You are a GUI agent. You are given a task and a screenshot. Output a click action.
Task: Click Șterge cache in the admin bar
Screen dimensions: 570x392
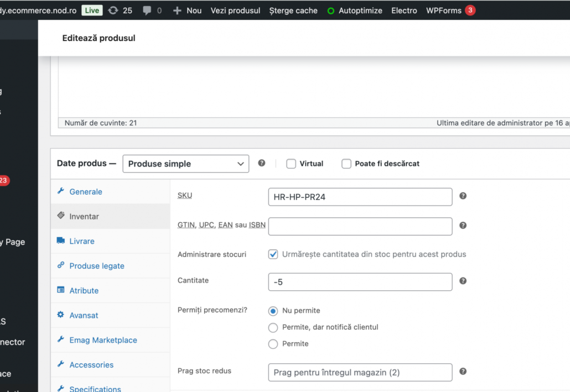coord(293,11)
